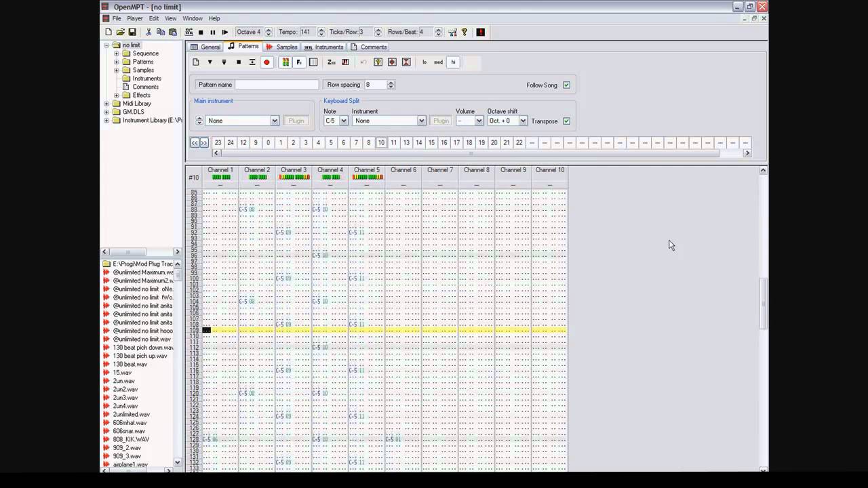Click the shrink pattern icon
Viewport: 868px width, 488px height.
point(406,62)
